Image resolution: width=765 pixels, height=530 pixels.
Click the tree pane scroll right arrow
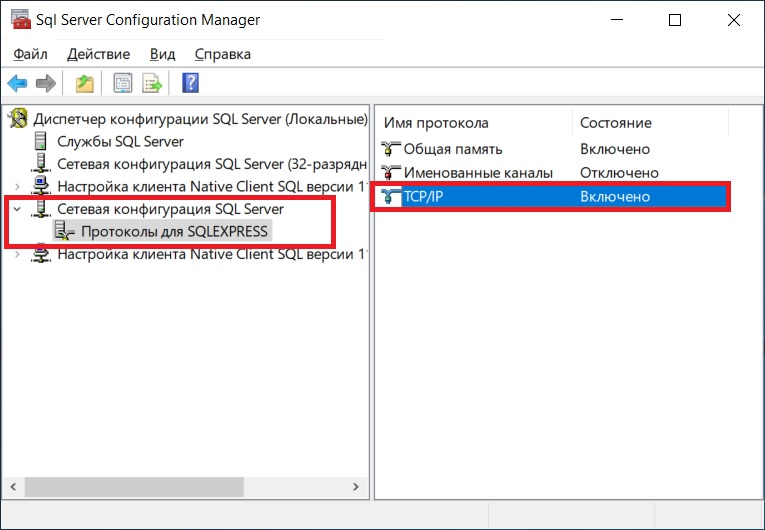(356, 487)
